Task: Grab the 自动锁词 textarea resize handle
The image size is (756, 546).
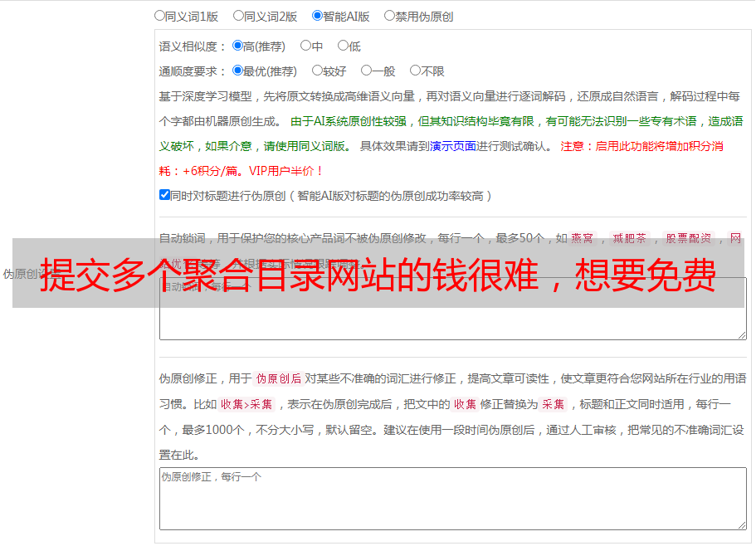Action: (x=742, y=335)
